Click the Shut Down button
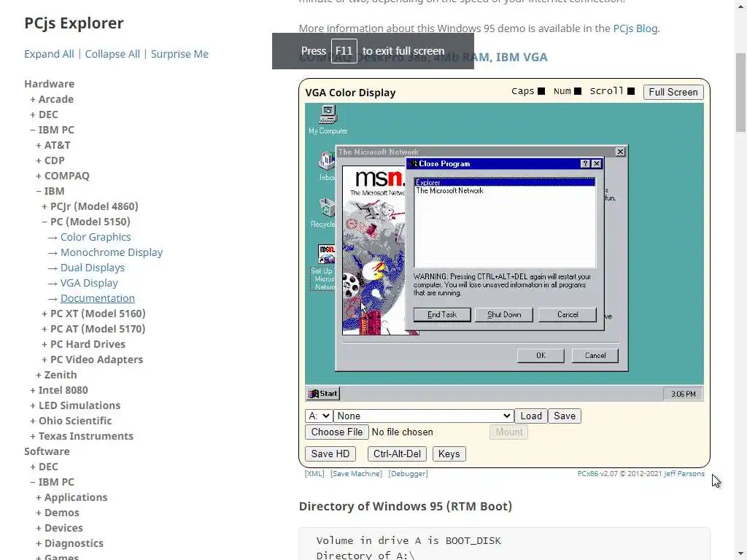 pos(504,315)
